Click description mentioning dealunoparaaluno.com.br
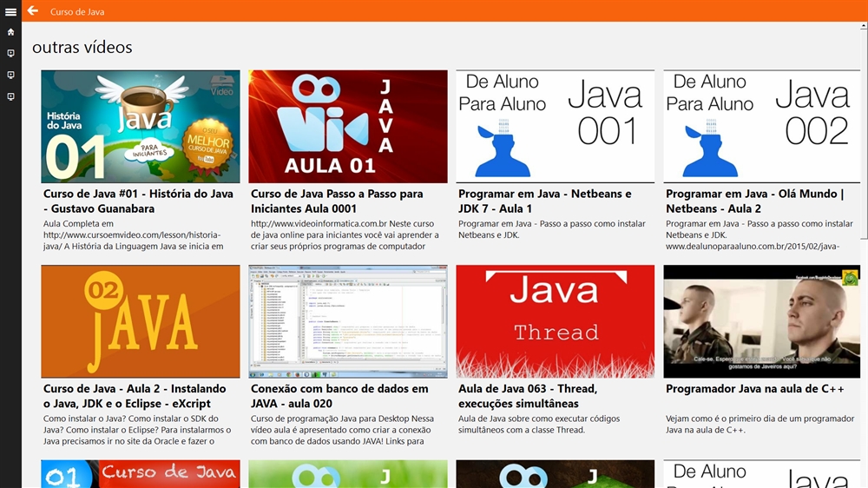This screenshot has width=868, height=488. pos(759,234)
